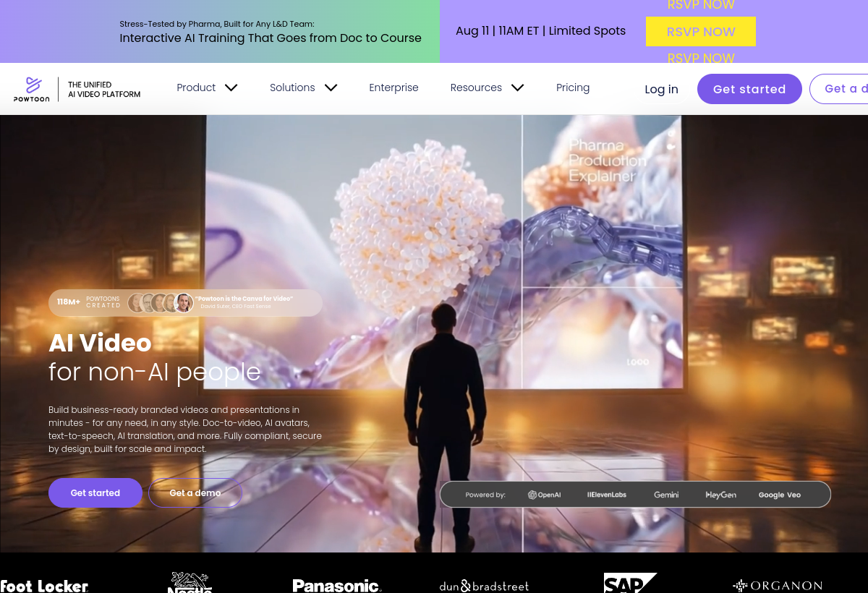The width and height of the screenshot is (868, 593).
Task: Click Get started in the navigation bar
Action: point(749,89)
